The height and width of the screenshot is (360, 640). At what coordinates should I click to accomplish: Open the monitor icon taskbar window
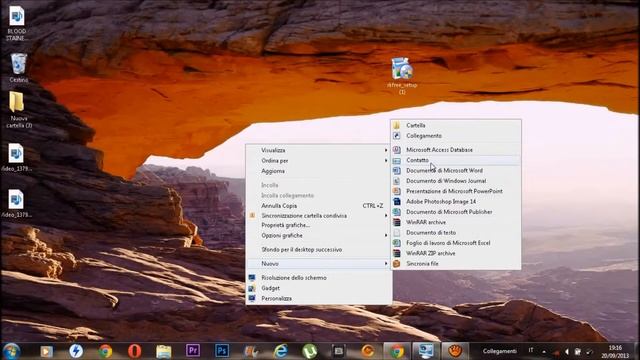(x=426, y=351)
